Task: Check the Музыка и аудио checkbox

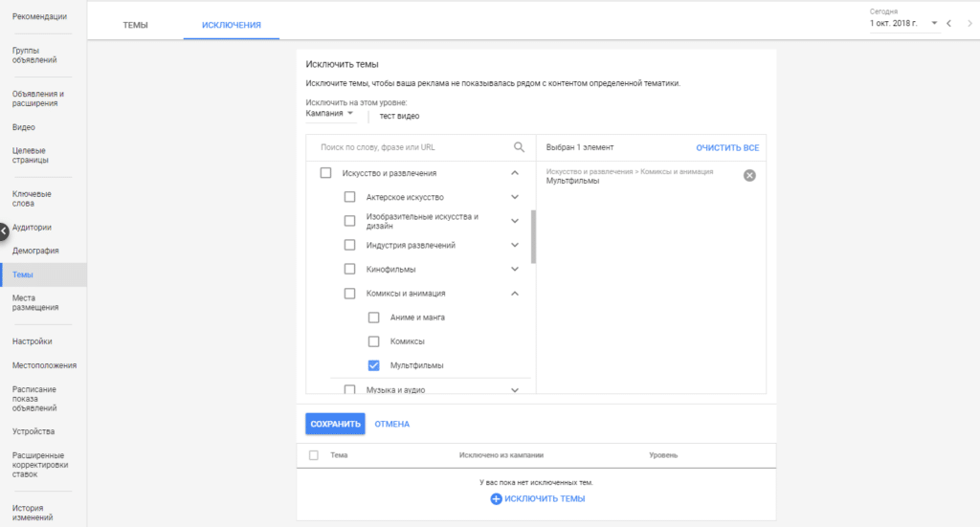Action: (x=349, y=389)
